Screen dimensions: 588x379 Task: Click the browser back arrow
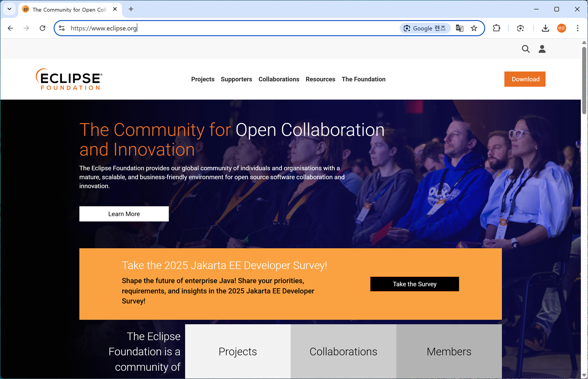(10, 28)
